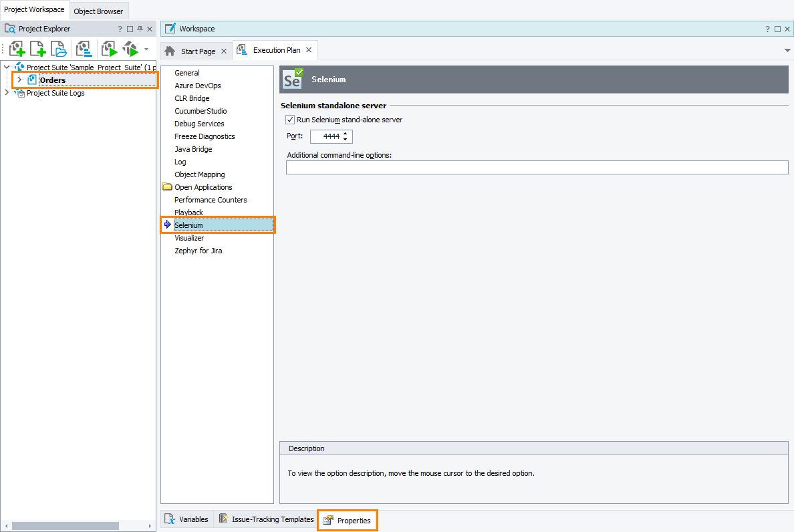Viewport: 794px width, 532px height.
Task: Open the Run dropdown arrow next to Run icons
Action: pyautogui.click(x=145, y=49)
